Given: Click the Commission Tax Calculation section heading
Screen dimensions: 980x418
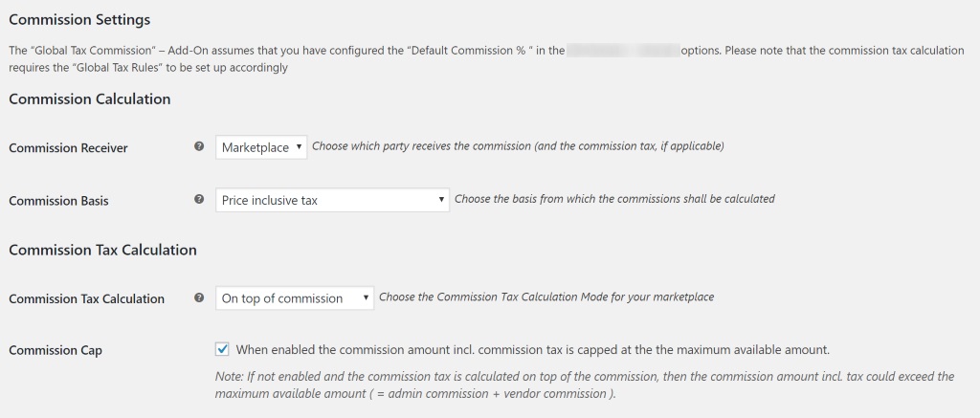Looking at the screenshot, I should tap(102, 250).
